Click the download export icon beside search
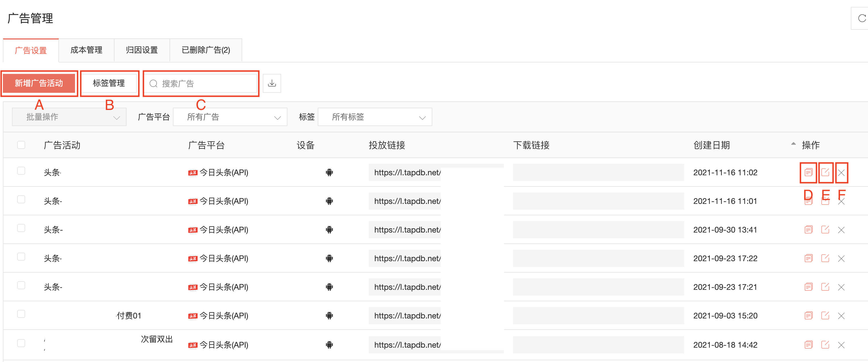 pyautogui.click(x=272, y=83)
